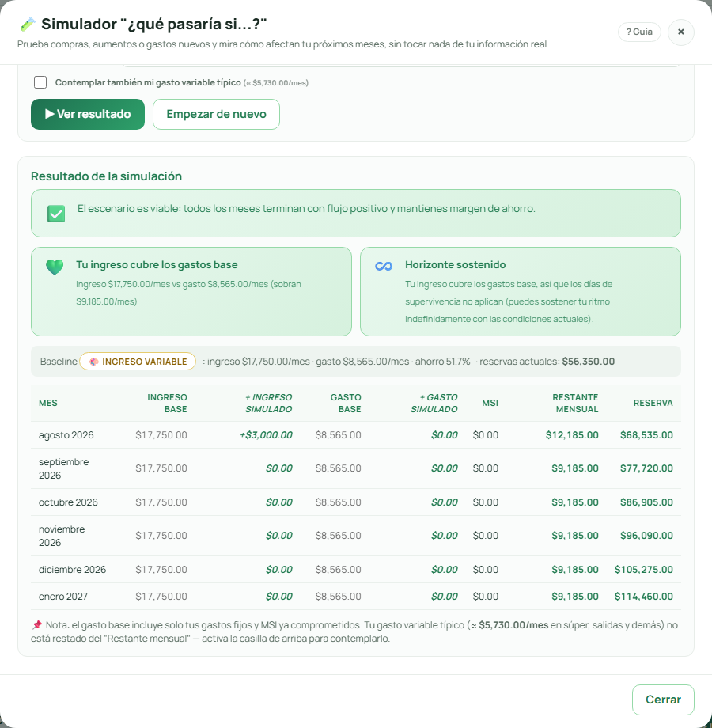Click the Cerrar button
The width and height of the screenshot is (712, 728).
click(x=663, y=700)
